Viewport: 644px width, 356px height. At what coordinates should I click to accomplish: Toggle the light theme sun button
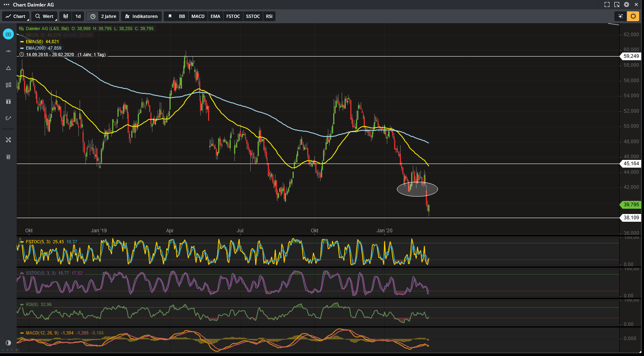pyautogui.click(x=633, y=16)
